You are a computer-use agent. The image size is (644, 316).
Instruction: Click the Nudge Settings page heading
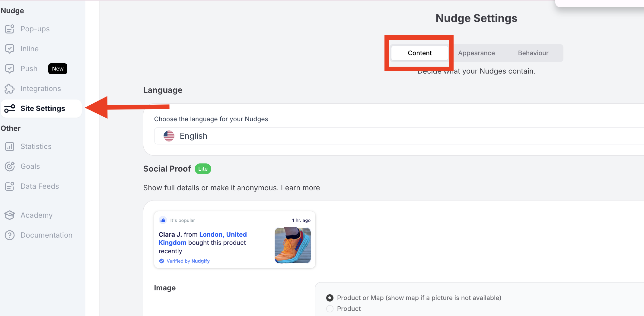pos(476,18)
